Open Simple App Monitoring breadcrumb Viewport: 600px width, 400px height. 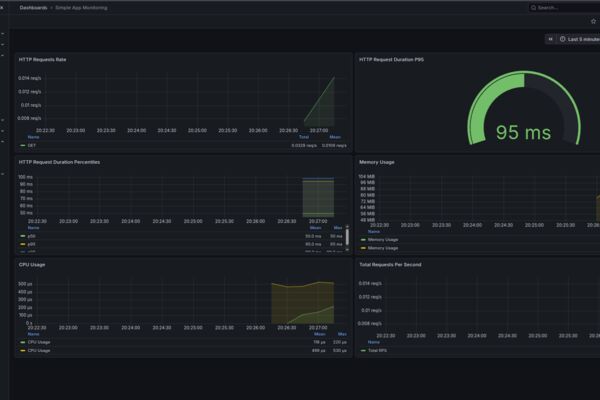coord(81,8)
